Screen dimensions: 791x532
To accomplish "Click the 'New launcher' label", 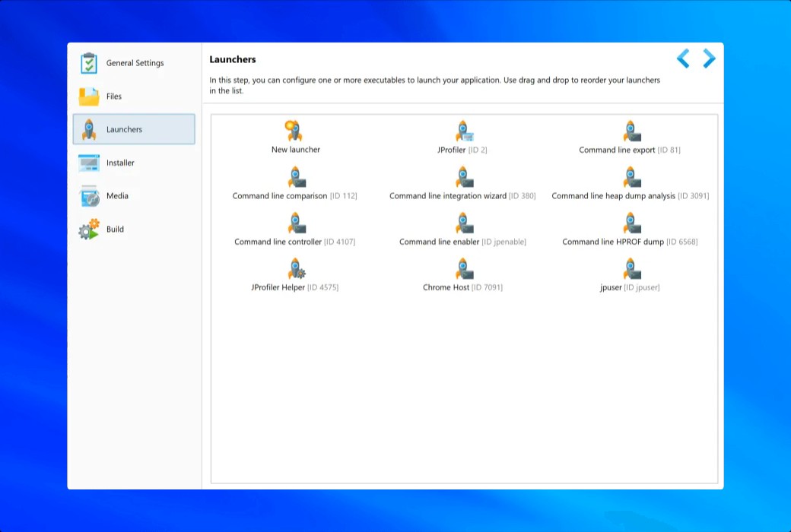I will pyautogui.click(x=296, y=150).
